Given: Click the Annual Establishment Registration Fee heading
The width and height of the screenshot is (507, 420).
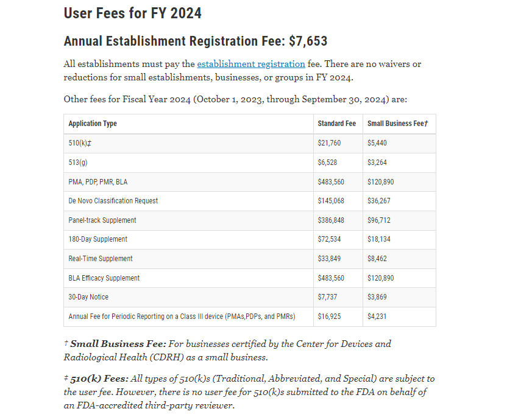Looking at the screenshot, I should coord(195,41).
